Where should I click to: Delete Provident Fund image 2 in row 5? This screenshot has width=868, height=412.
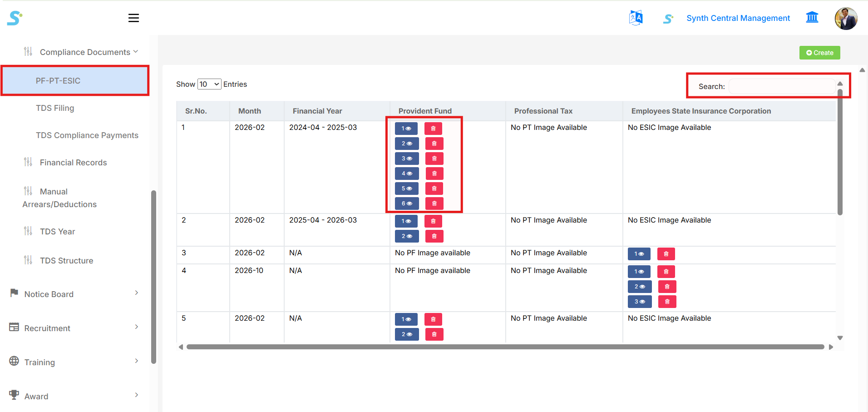point(434,334)
